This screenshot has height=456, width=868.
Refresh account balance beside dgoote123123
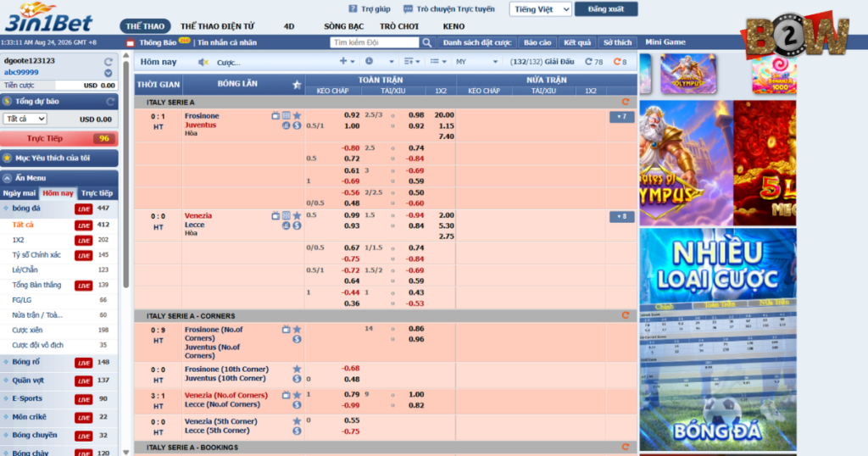pyautogui.click(x=108, y=61)
